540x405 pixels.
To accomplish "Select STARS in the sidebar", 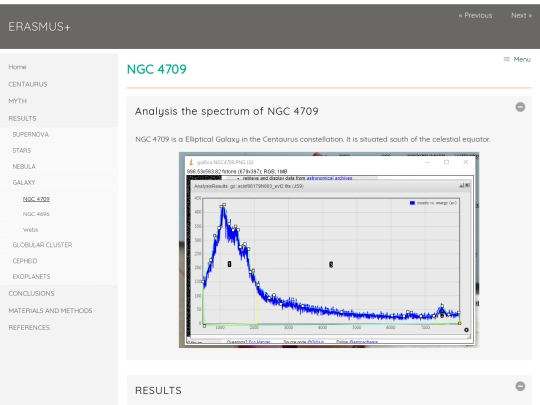I will click(x=22, y=150).
